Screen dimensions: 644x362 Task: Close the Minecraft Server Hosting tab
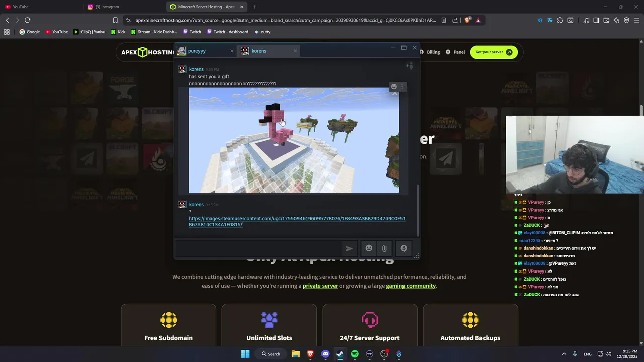[242, 7]
